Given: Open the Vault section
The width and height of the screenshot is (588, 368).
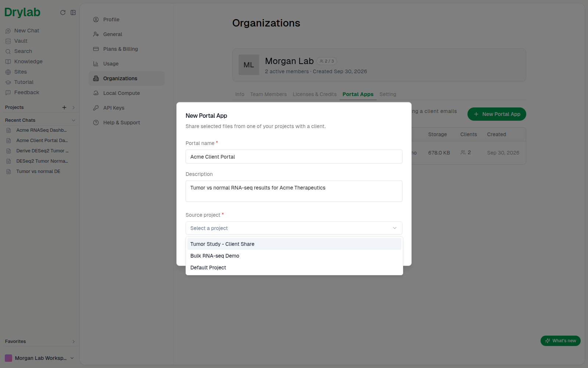Looking at the screenshot, I should click(21, 41).
